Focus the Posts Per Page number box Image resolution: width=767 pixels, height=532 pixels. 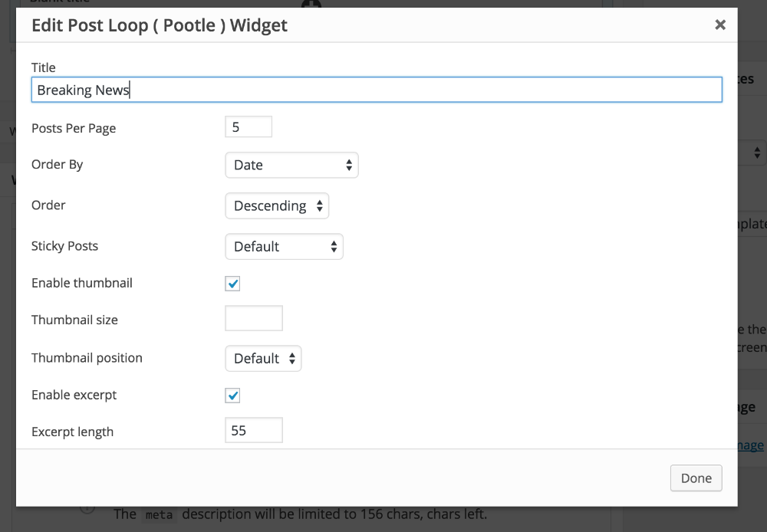pos(249,127)
